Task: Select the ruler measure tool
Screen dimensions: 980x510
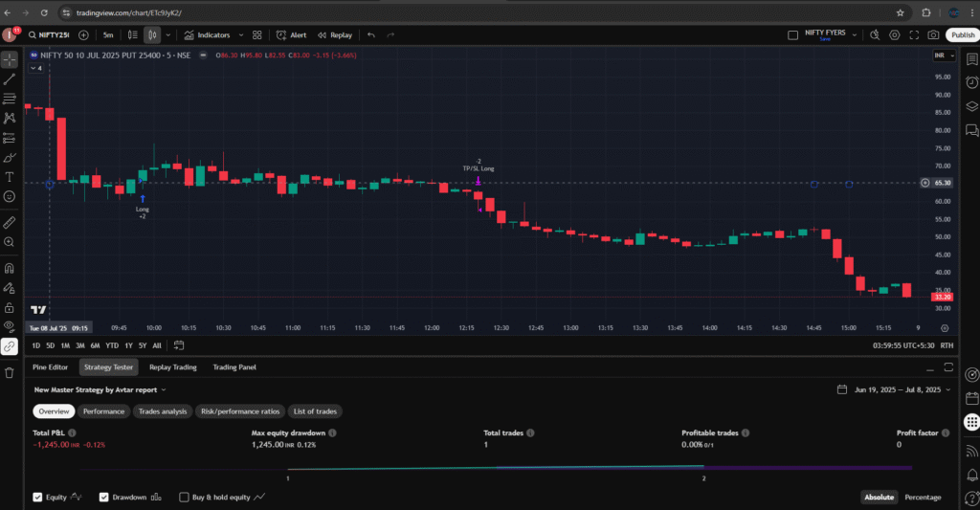Action: click(10, 223)
